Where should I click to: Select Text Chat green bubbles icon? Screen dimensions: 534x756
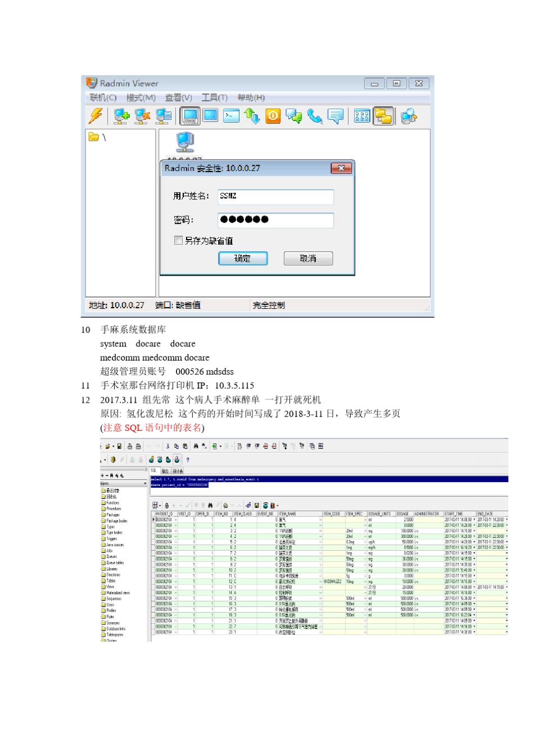tap(293, 116)
